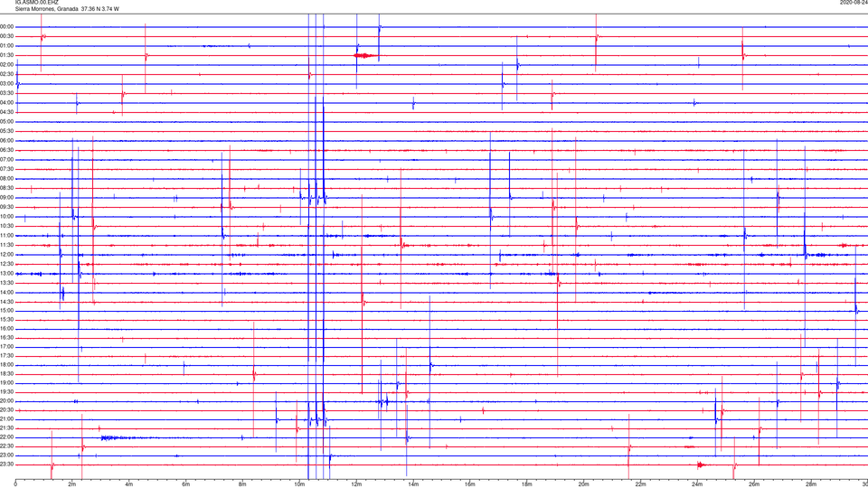Click the '23:30' time row label

pyautogui.click(x=7, y=465)
